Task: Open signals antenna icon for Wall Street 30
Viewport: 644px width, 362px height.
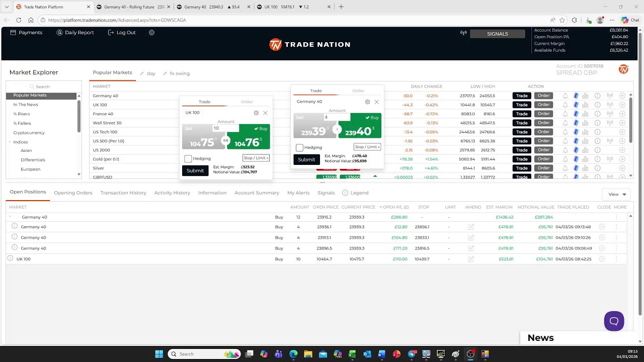Action: point(610,123)
